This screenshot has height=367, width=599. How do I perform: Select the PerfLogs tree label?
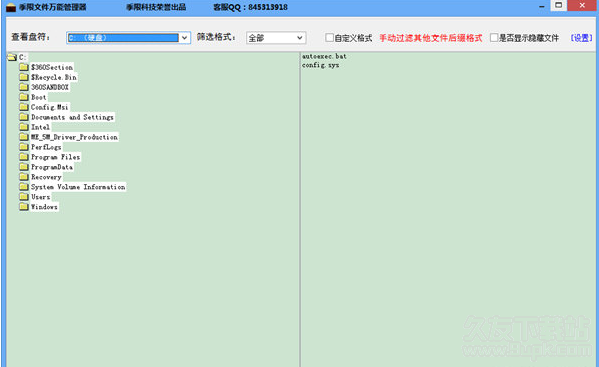tap(46, 147)
